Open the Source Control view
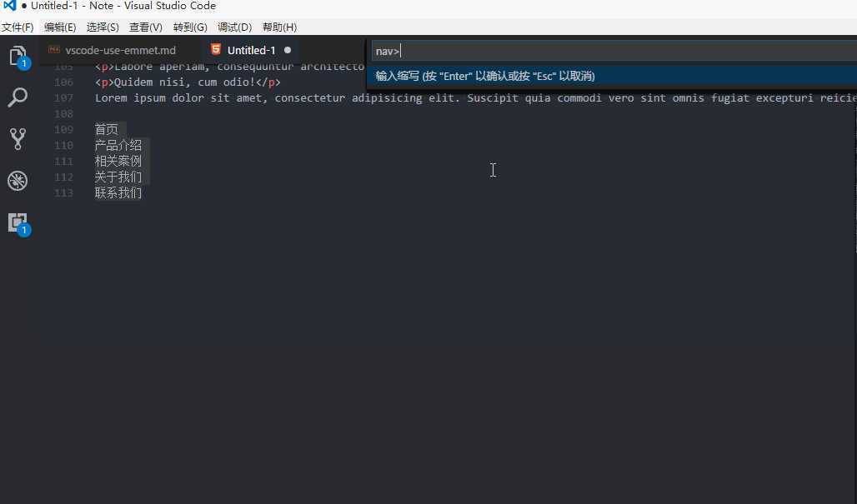The height and width of the screenshot is (504, 857). click(x=18, y=138)
